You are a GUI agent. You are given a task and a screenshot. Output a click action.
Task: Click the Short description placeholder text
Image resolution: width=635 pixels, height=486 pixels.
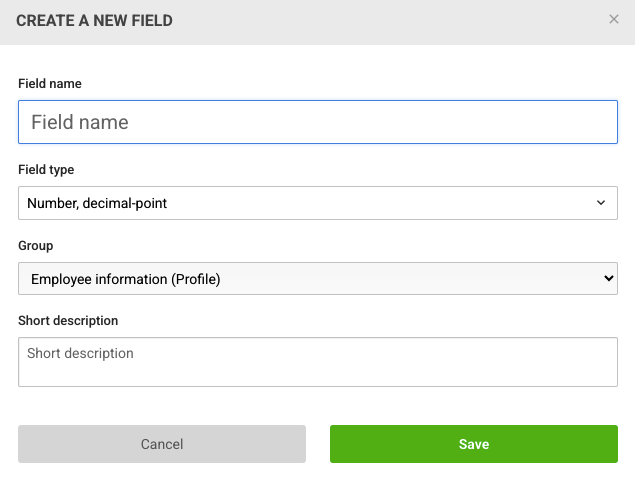pos(80,353)
